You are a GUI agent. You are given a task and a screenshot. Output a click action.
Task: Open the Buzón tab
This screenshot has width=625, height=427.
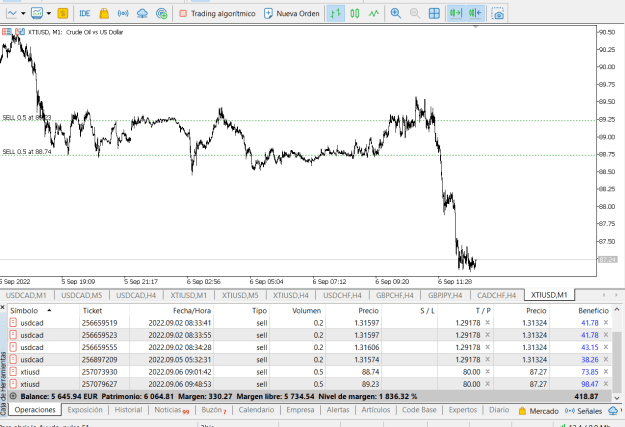point(214,410)
